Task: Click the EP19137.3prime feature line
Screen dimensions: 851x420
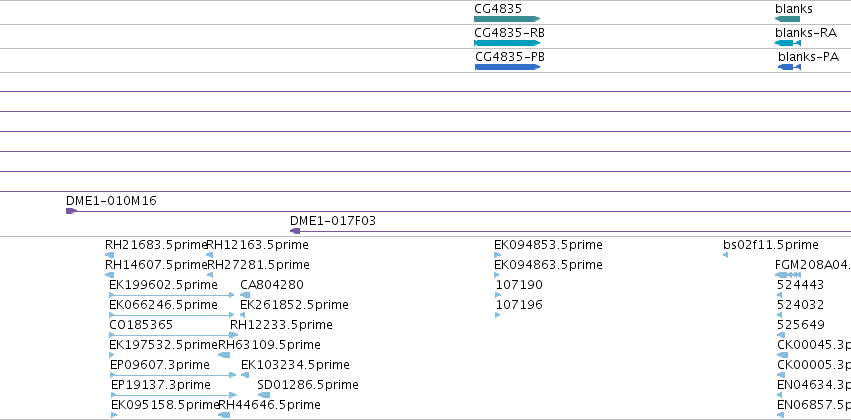Action: click(x=174, y=395)
